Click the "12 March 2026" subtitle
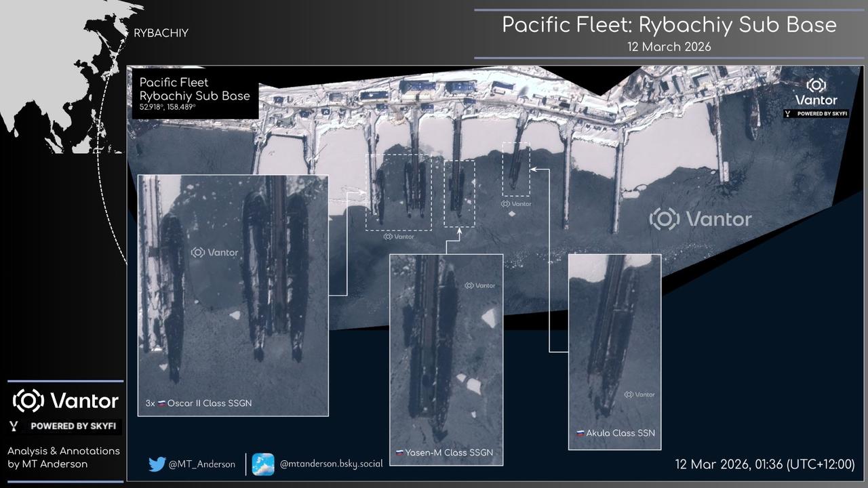 (x=669, y=47)
